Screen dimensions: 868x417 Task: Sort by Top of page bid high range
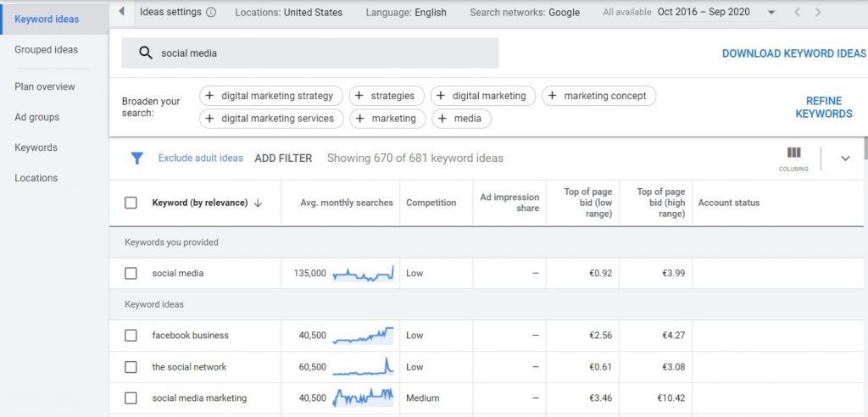(x=661, y=203)
